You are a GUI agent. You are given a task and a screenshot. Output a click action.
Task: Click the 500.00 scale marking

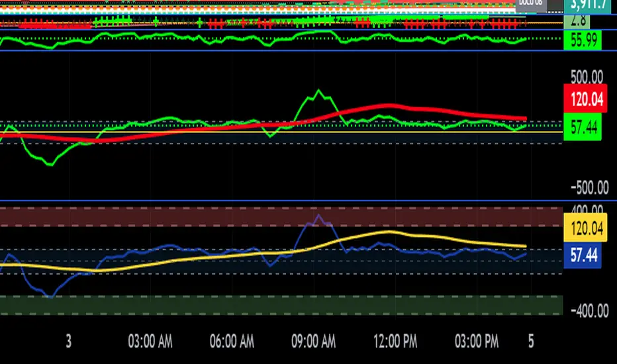coord(583,76)
